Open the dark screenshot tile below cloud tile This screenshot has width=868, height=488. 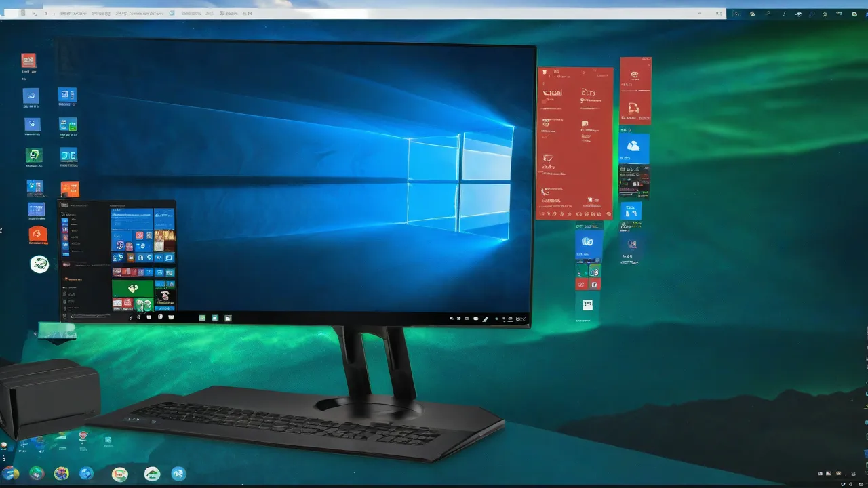click(x=634, y=182)
